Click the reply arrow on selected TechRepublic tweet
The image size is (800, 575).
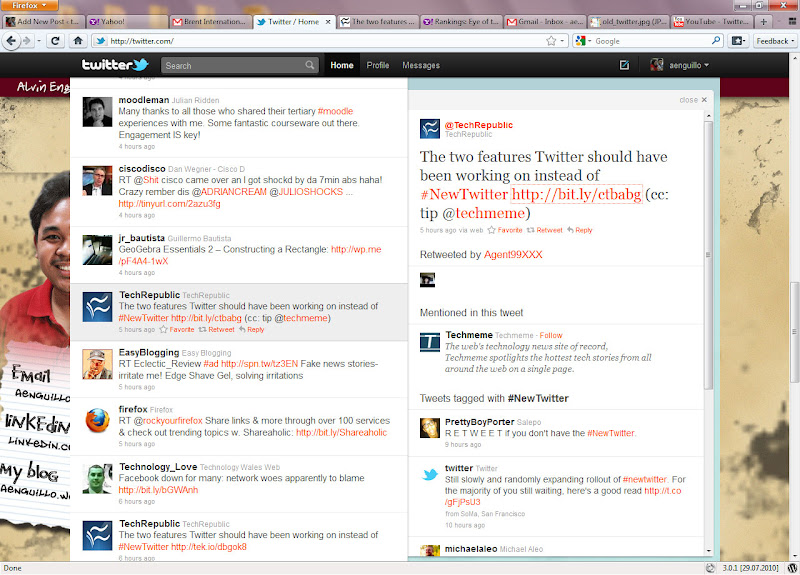242,330
